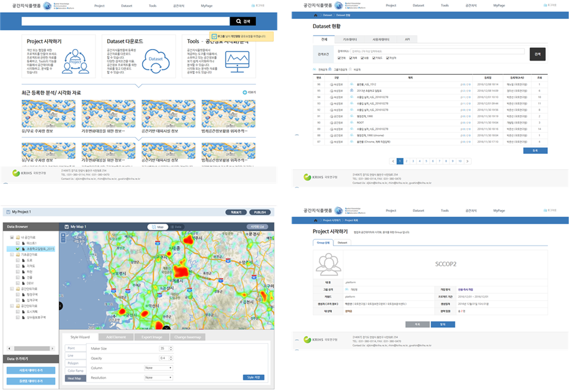The width and height of the screenshot is (570, 392).
Task: Toggle the checkbox in the yellow notice popup
Action: coord(214,36)
